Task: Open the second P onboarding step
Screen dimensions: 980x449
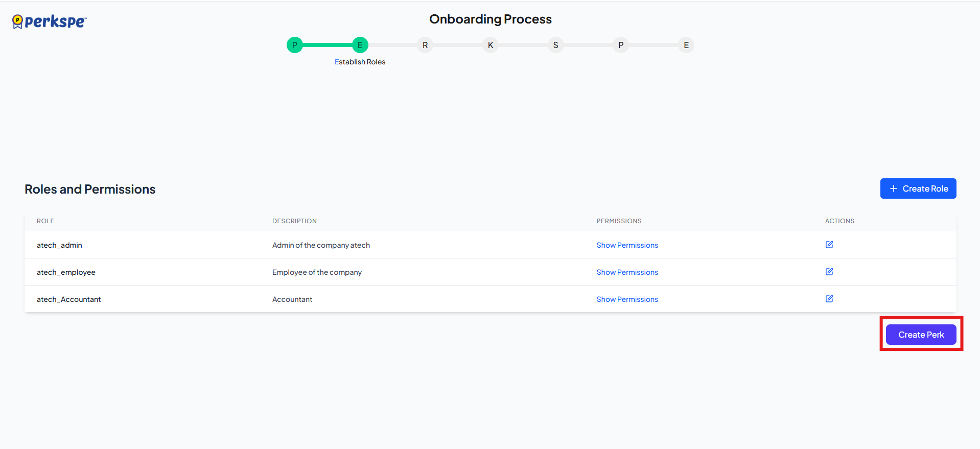Action: [621, 45]
